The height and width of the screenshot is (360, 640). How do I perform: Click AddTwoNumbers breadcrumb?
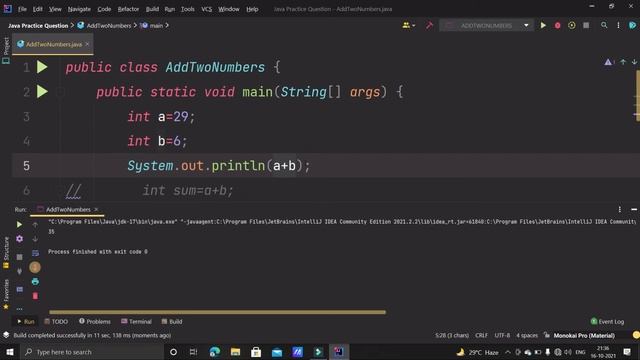(104, 25)
